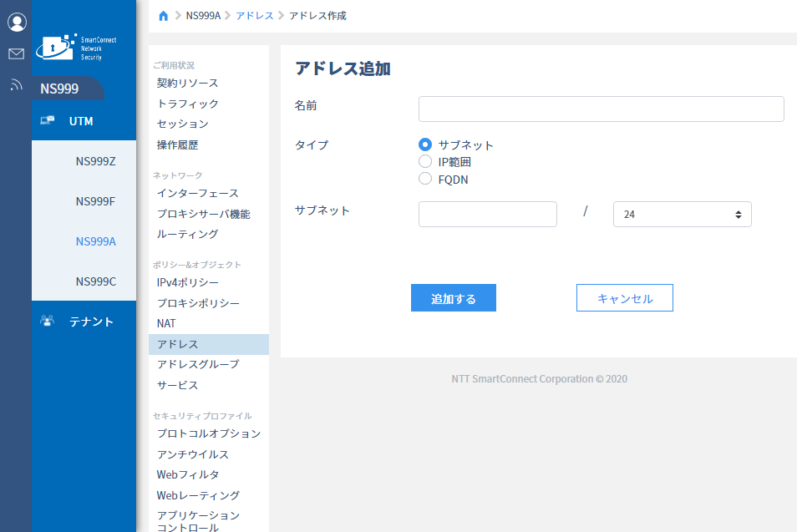Image resolution: width=797 pixels, height=532 pixels.
Task: Click the テナント people icon
Action: click(x=48, y=321)
